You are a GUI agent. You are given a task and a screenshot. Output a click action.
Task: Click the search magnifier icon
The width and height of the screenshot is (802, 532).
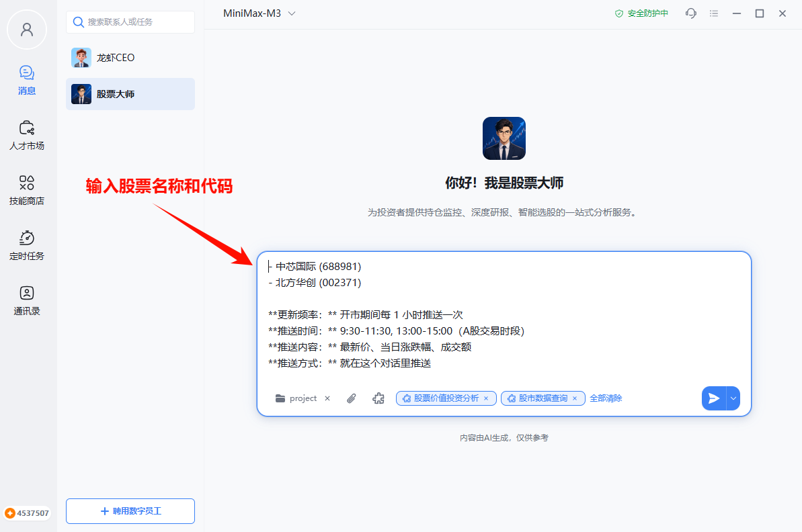(78, 22)
